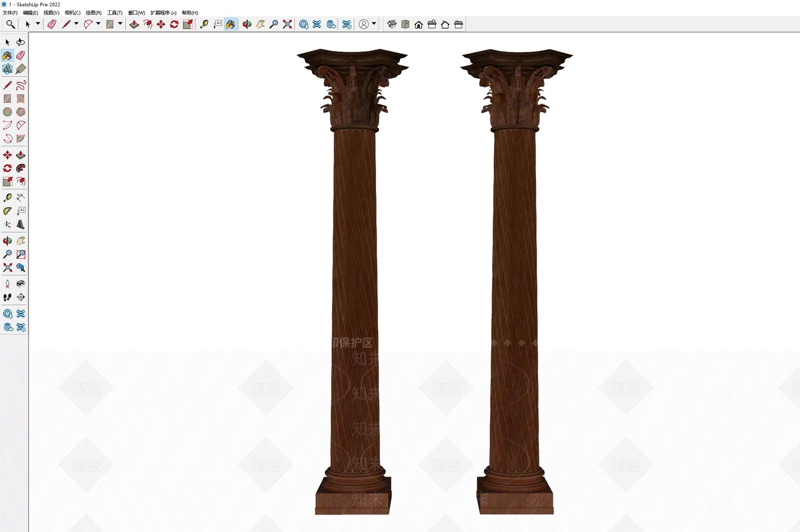Open the 帮助(H) menu
The image size is (800, 532).
tap(190, 13)
